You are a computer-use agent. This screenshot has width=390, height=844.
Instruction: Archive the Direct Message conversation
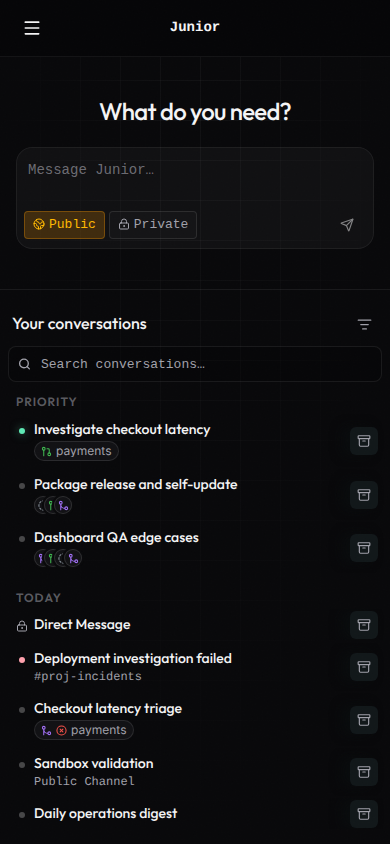(x=364, y=625)
